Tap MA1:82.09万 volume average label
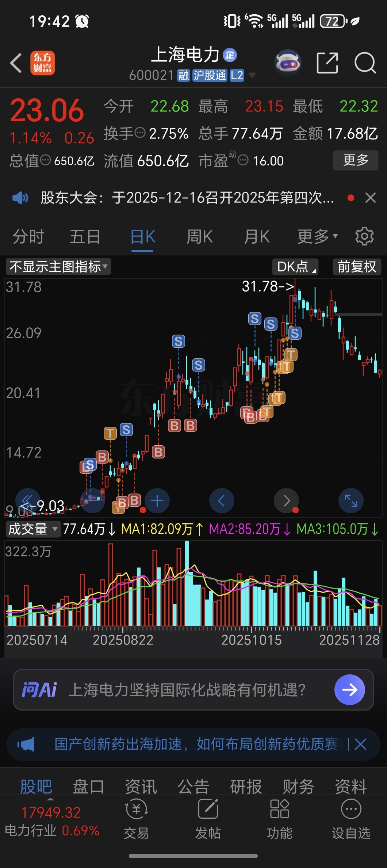387x868 pixels. [162, 529]
